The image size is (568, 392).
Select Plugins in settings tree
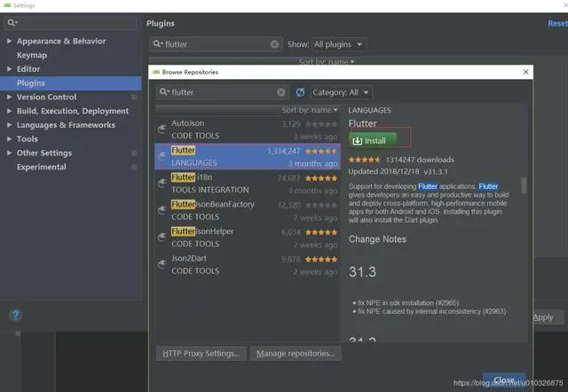[71, 82]
